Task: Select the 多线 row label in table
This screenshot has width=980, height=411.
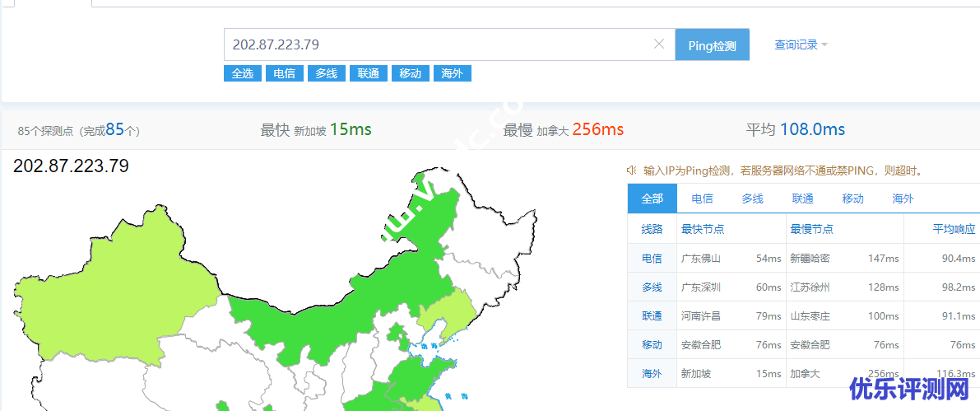Action: pos(652,287)
